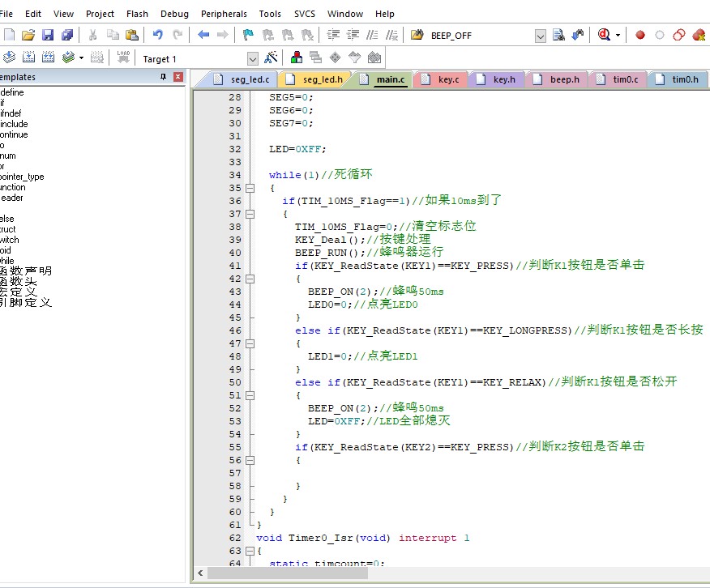710x588 pixels.
Task: Collapse while block at line 35
Action: pos(250,188)
